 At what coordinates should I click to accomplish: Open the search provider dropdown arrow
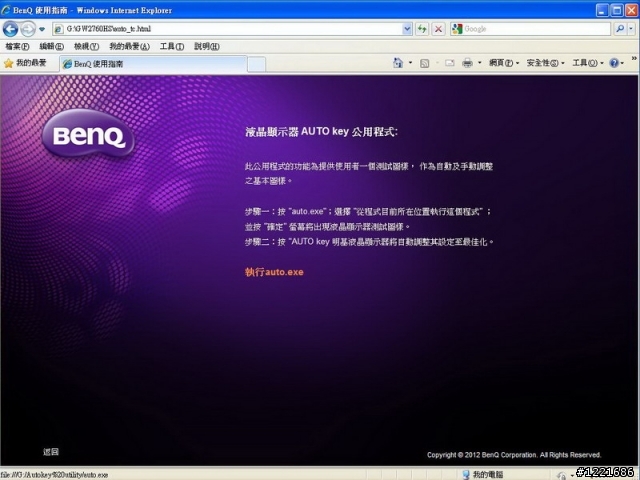click(631, 29)
